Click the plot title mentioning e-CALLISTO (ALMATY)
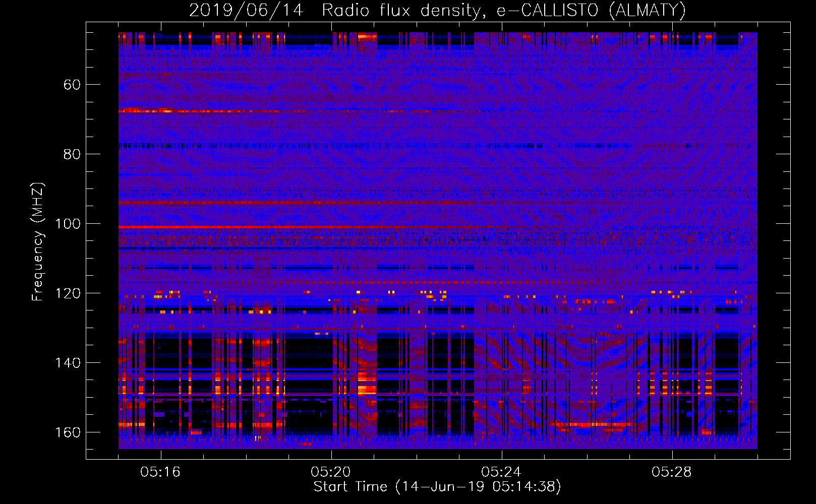Screen dimensions: 816x504 [437, 10]
